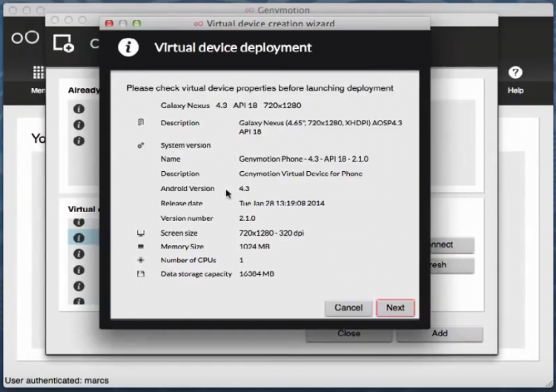556x392 pixels.
Task: Click the 1024 MB memory value
Action: tap(254, 246)
